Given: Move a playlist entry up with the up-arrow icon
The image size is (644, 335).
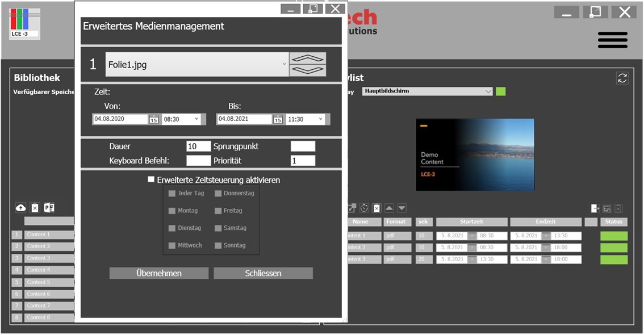Looking at the screenshot, I should pyautogui.click(x=388, y=207).
